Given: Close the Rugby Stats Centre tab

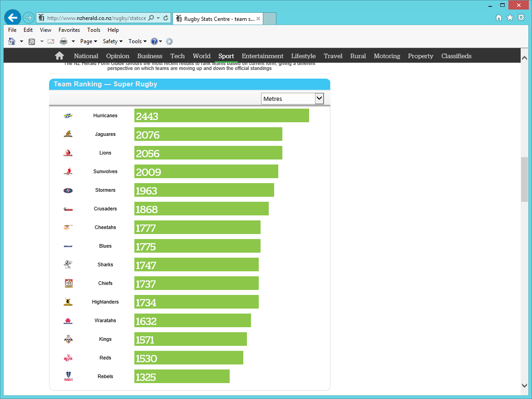Looking at the screenshot, I should pos(258,19).
